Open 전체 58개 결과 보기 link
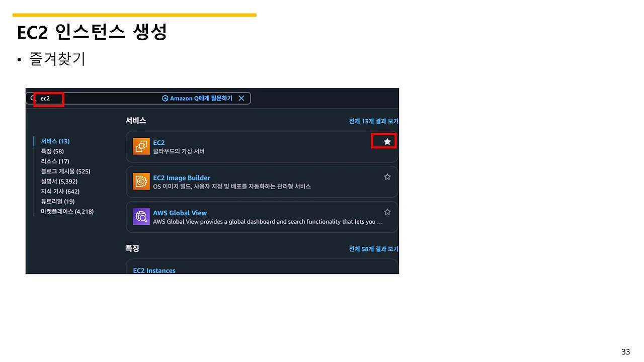This screenshot has width=644, height=362. (x=373, y=248)
